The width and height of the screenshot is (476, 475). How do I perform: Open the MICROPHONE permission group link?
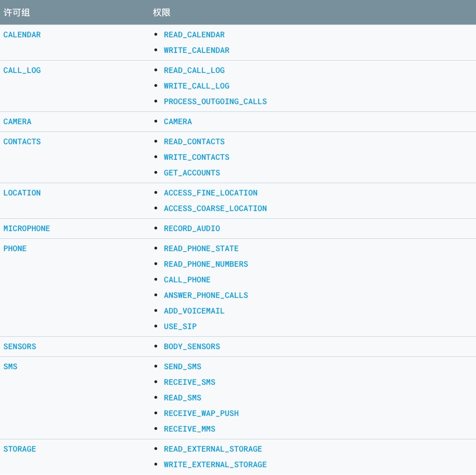click(x=27, y=228)
